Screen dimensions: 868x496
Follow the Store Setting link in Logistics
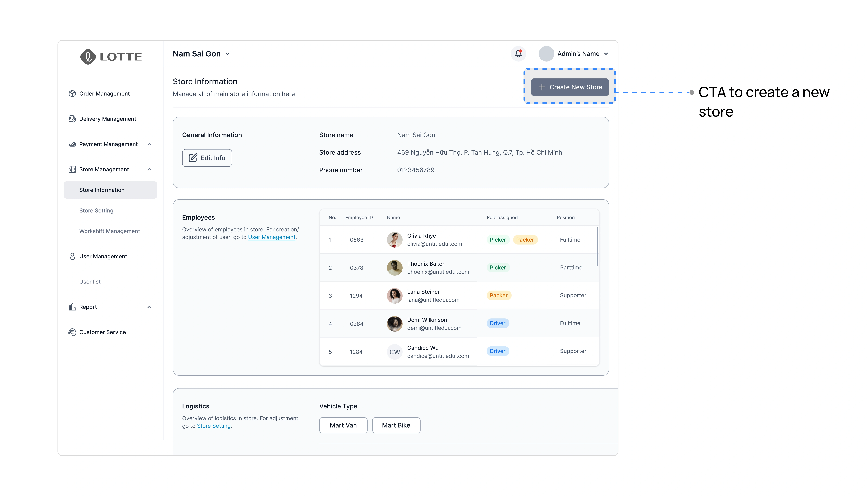pyautogui.click(x=214, y=426)
